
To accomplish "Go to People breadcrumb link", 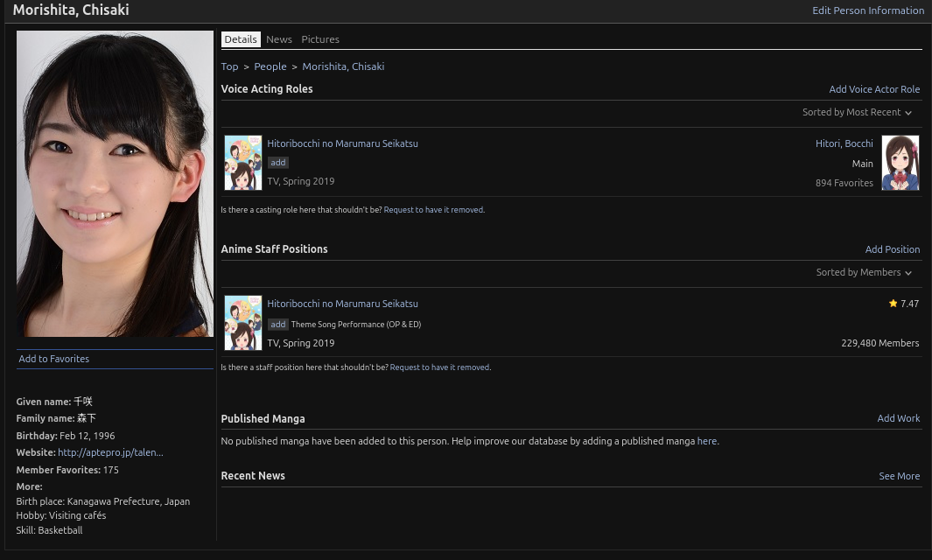I will pos(270,66).
